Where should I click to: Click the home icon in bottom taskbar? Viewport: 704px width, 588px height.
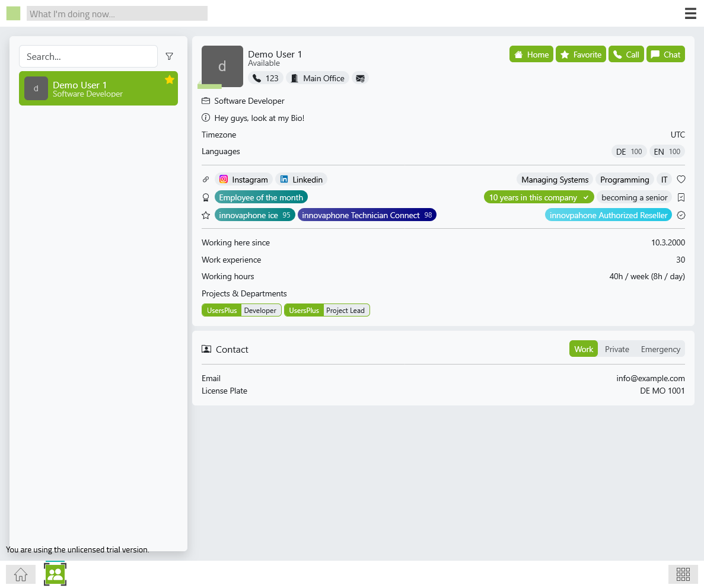coord(21,574)
